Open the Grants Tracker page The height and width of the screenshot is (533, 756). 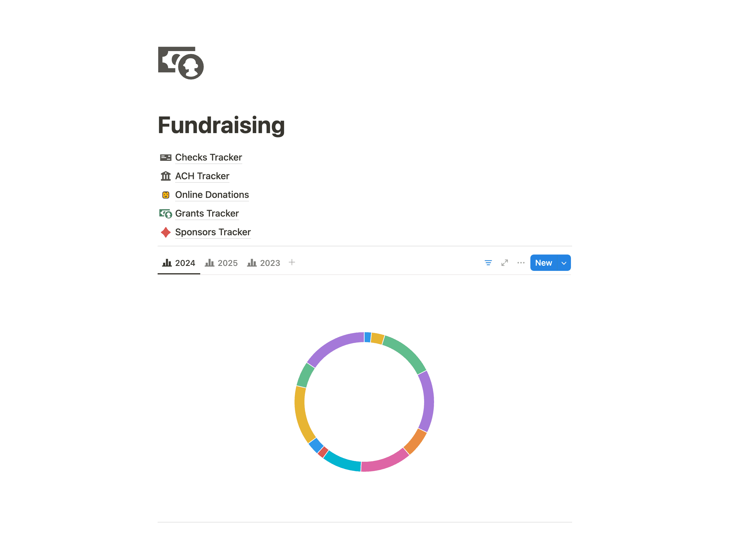[x=207, y=213]
